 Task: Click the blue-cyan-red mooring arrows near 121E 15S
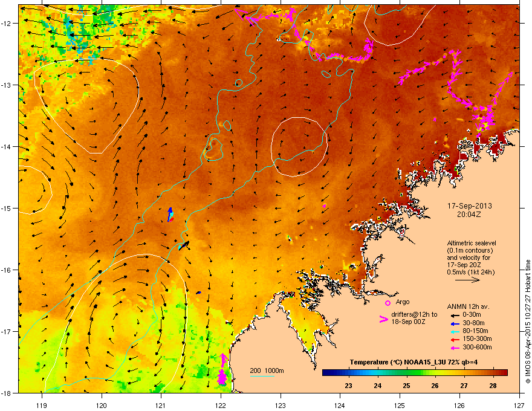pyautogui.click(x=170, y=215)
